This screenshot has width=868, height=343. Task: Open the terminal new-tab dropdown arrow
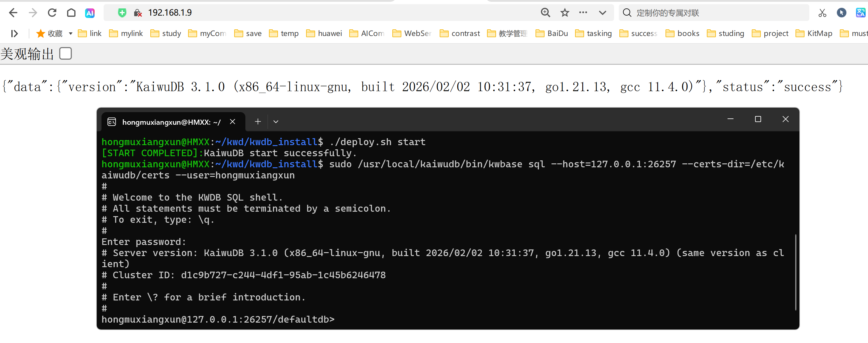tap(276, 122)
